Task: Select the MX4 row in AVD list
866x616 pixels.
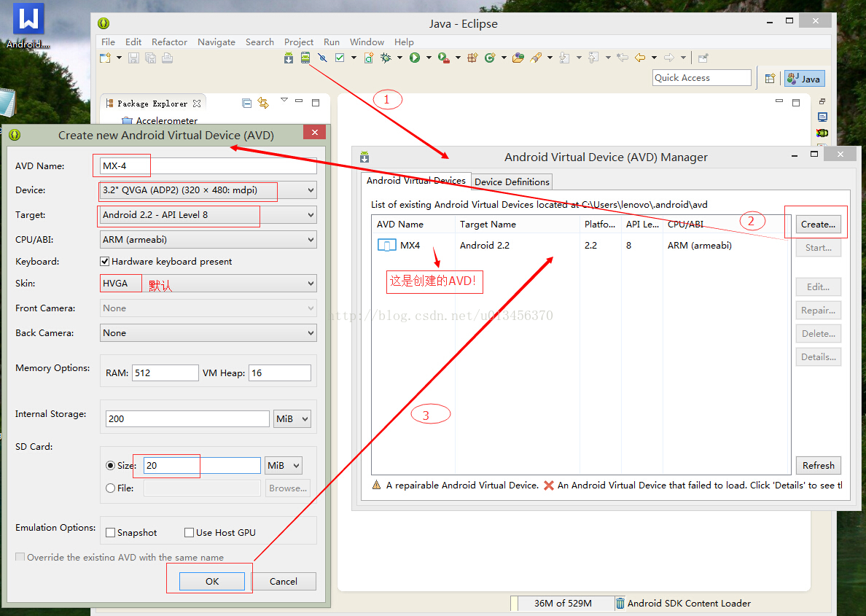Action: 582,245
